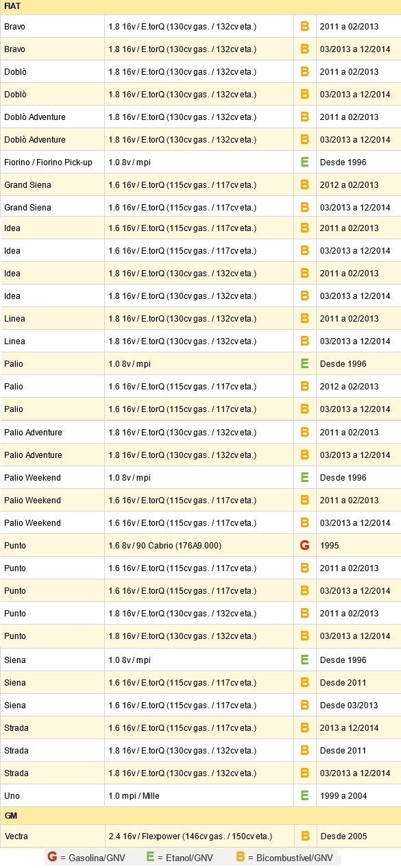Click 'Desde 2011' date in Siena row
The image size is (401, 868).
(343, 683)
